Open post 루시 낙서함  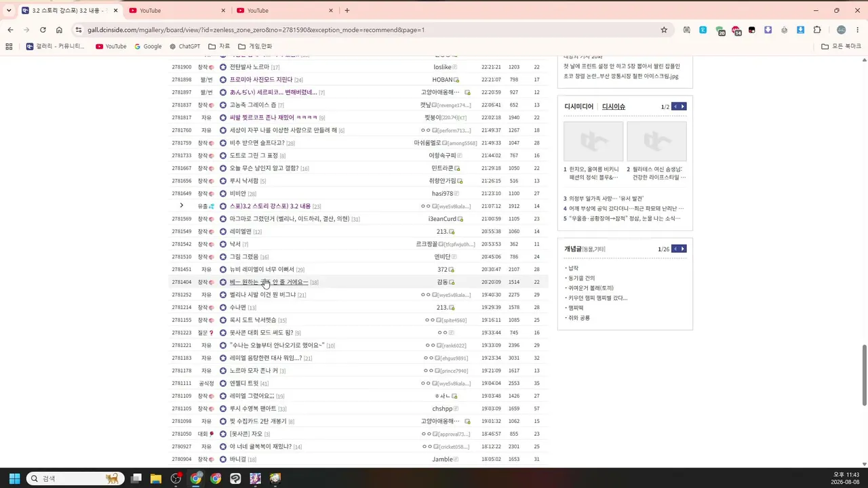(x=244, y=181)
